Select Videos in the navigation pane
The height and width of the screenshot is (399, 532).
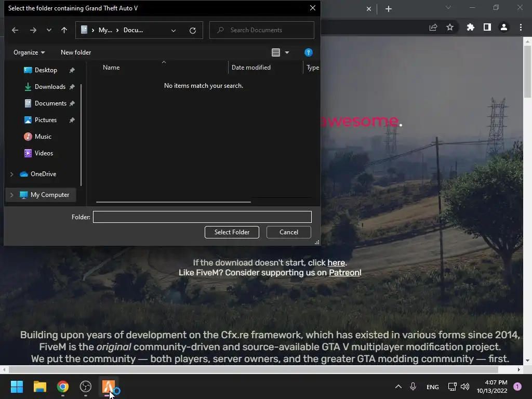point(44,153)
